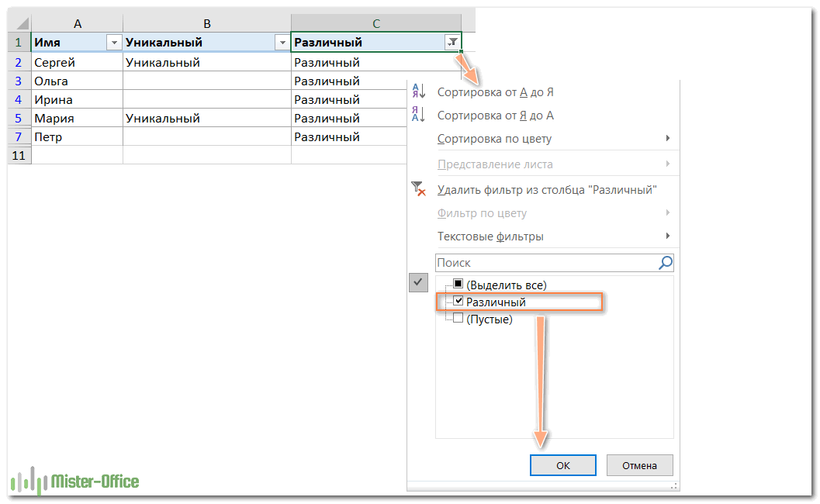Click the select-all corner triangle of sheet

(x=19, y=24)
